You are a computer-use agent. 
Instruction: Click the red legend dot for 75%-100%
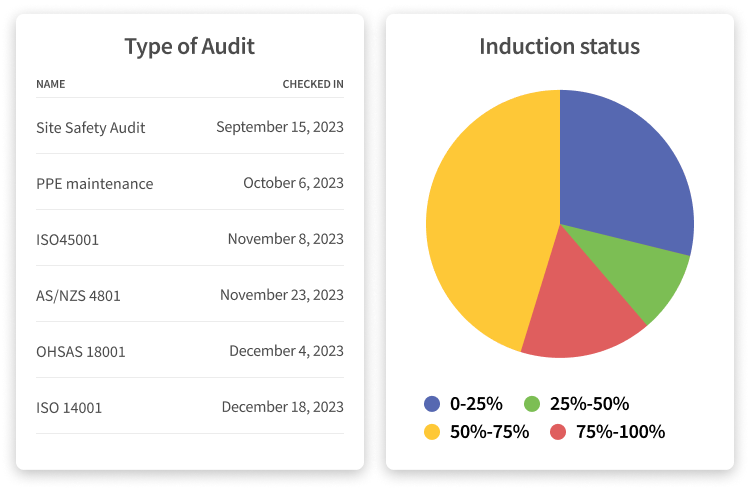click(558, 432)
